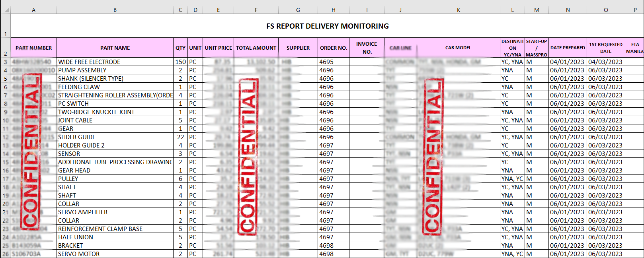Click the BRACKET cell

(x=115, y=246)
